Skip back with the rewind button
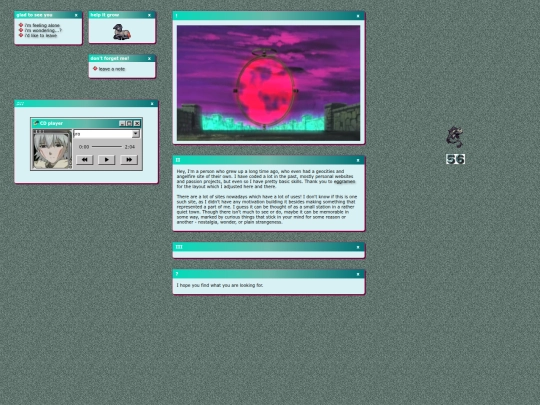This screenshot has height=405, width=540. click(84, 160)
